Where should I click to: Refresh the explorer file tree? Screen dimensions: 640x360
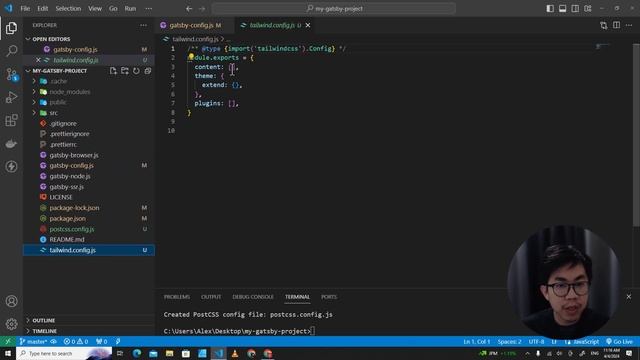point(136,71)
